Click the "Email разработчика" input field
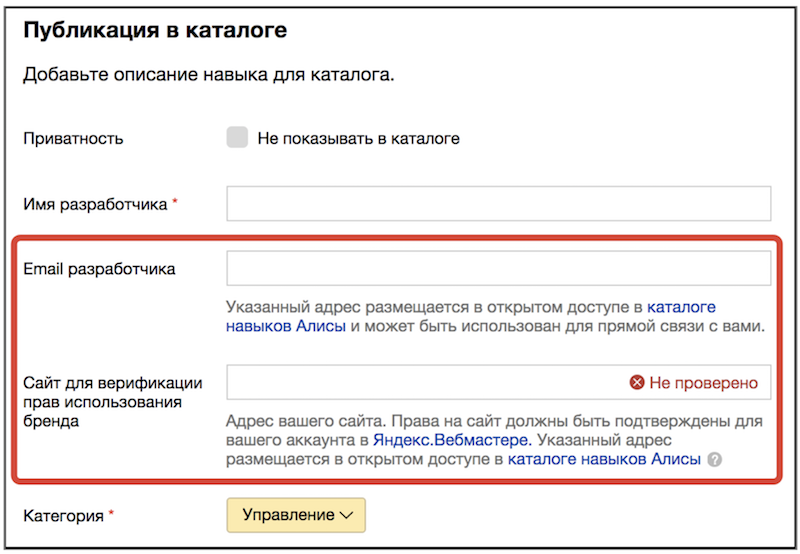800x554 pixels. pyautogui.click(x=498, y=268)
